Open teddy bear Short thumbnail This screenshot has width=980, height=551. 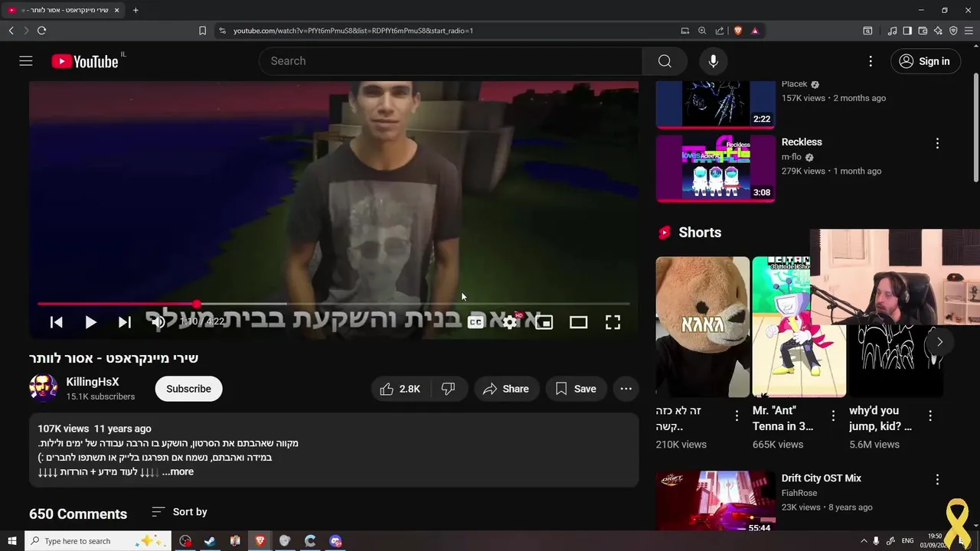(x=702, y=327)
